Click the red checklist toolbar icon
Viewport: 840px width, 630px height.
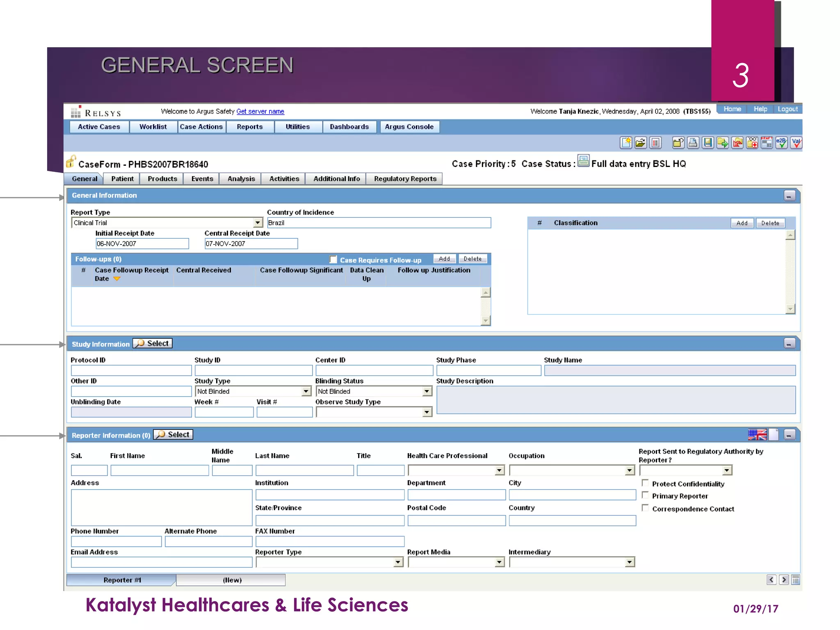click(655, 143)
